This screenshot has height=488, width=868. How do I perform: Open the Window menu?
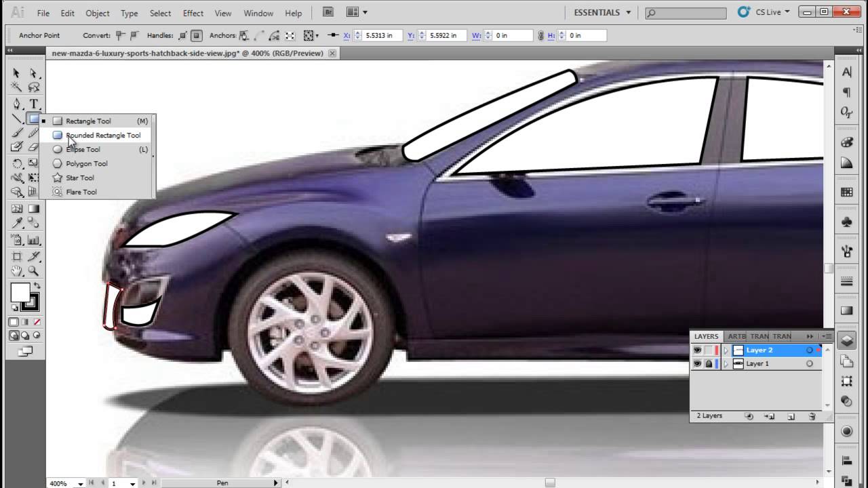(x=258, y=13)
